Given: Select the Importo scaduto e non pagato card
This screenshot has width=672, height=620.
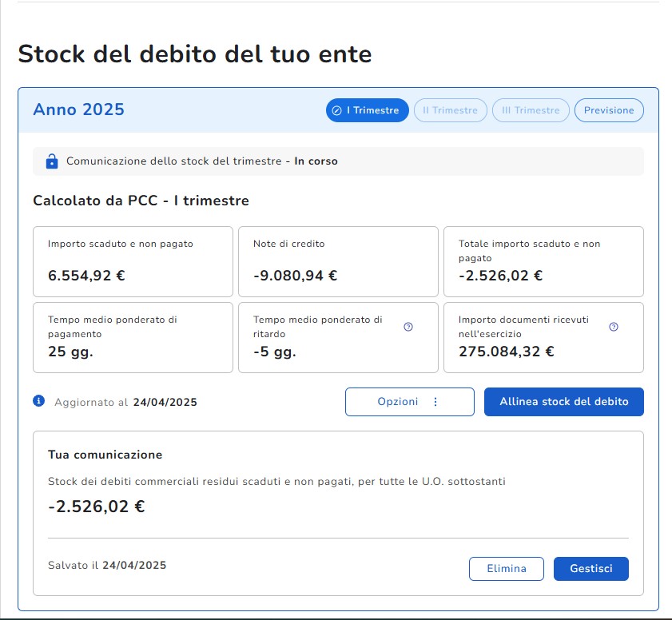Looking at the screenshot, I should point(133,262).
